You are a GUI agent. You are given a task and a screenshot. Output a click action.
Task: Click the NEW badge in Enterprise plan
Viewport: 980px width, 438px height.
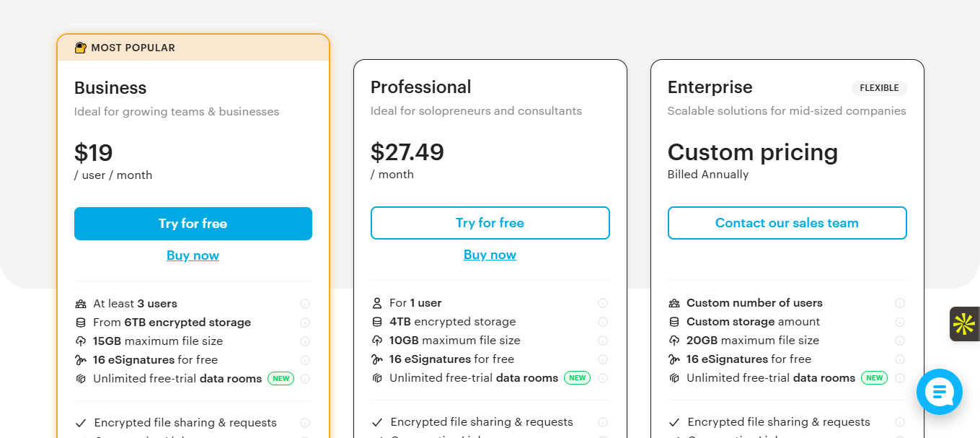(875, 377)
